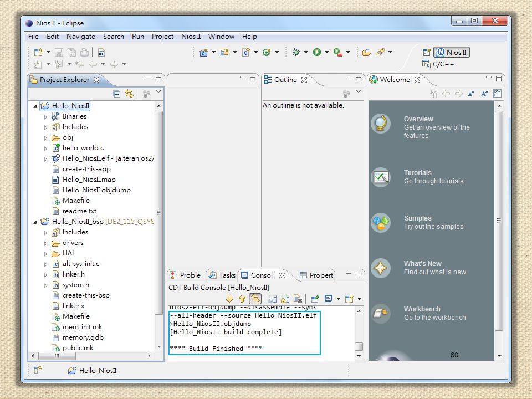Click the Tutorials checkmark icon
532x399 pixels.
click(x=381, y=177)
